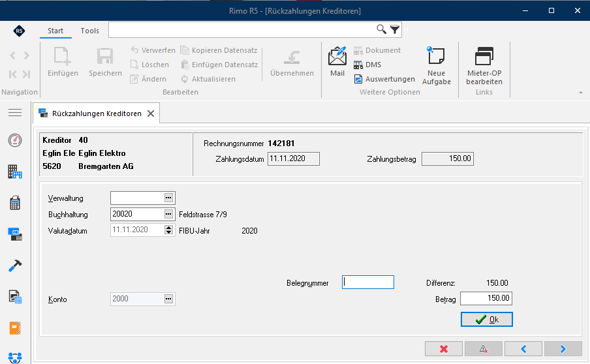
Task: Click Eglin Elektro creditor name
Action: [102, 153]
